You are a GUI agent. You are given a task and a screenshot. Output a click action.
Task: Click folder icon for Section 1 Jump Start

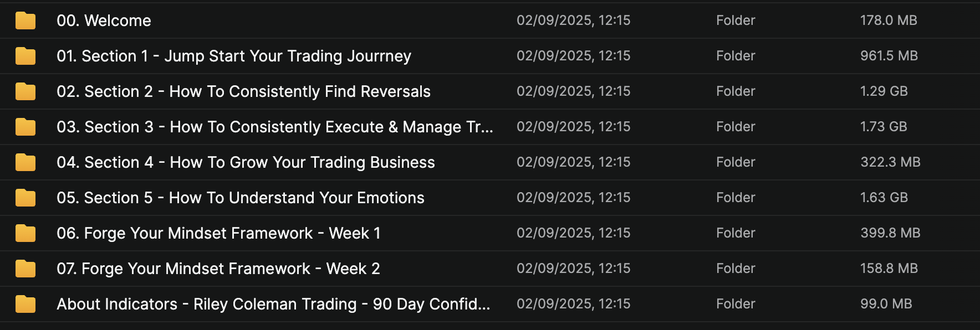[x=25, y=56]
